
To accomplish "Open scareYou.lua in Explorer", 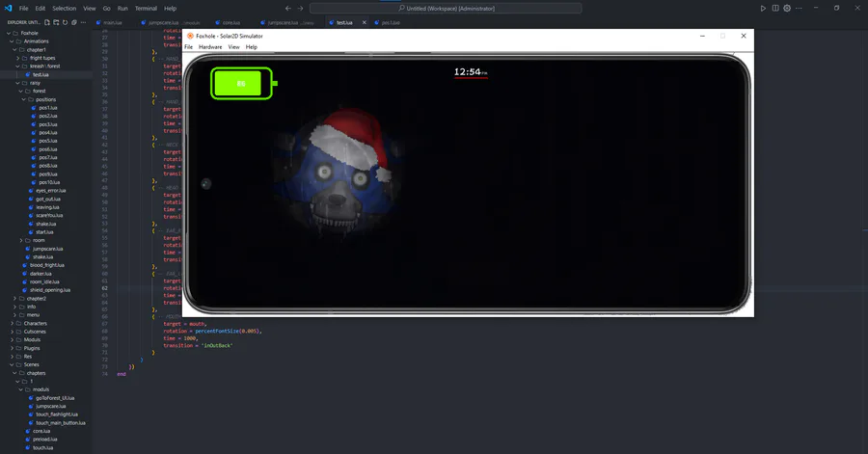I will tap(49, 216).
